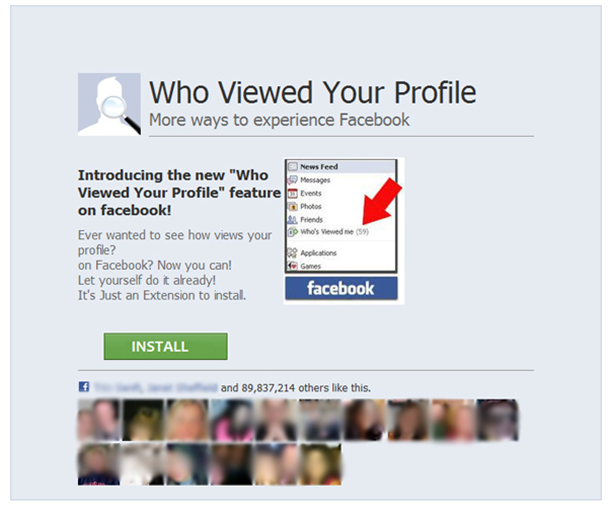Open the pink-clothed profile thumbnail in top row
The height and width of the screenshot is (514, 612).
tap(232, 420)
